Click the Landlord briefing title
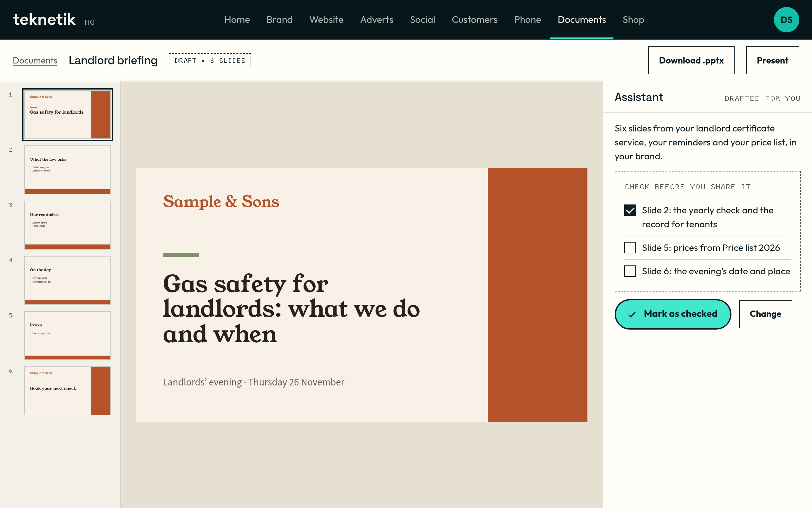The height and width of the screenshot is (508, 812). [113, 60]
